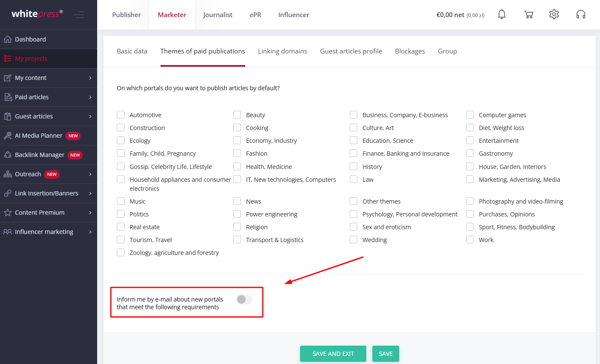Viewport: 600px width, 364px height.
Task: Open the notifications bell icon
Action: tap(502, 15)
